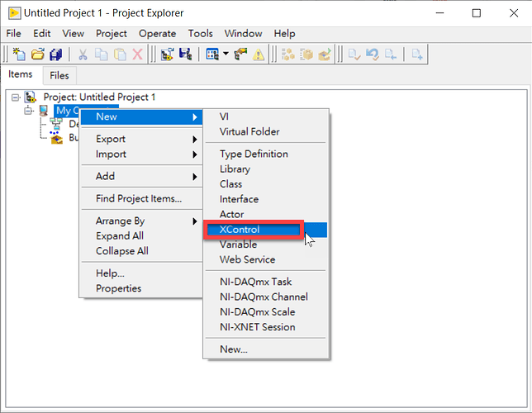The height and width of the screenshot is (413, 532).
Task: Switch to the Files tab
Action: click(59, 76)
